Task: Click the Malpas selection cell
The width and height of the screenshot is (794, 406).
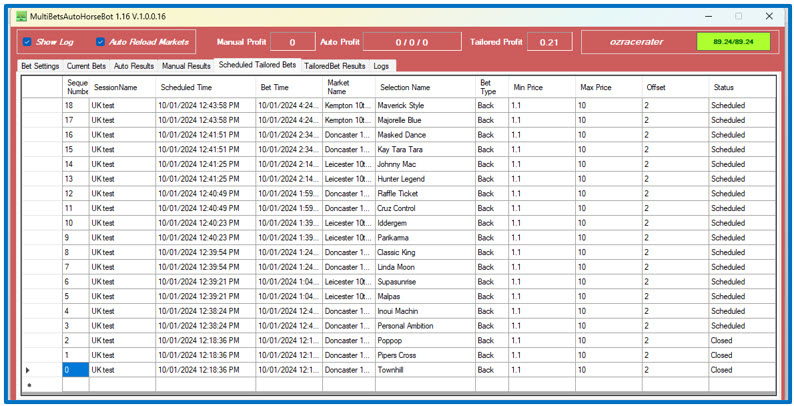Action: 425,296
